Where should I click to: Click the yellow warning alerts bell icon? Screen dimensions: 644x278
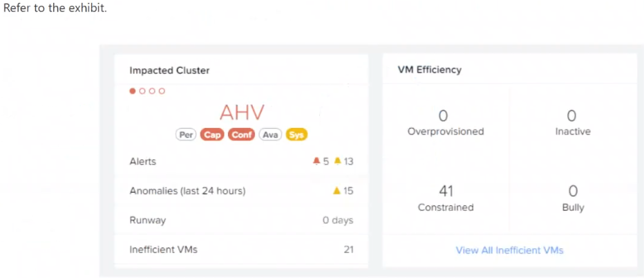point(338,161)
